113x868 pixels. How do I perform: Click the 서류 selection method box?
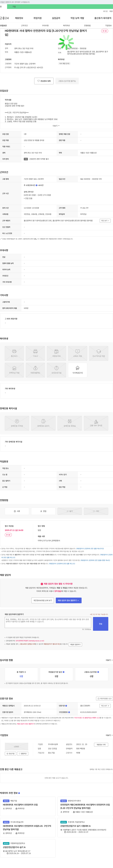(x=17, y=511)
